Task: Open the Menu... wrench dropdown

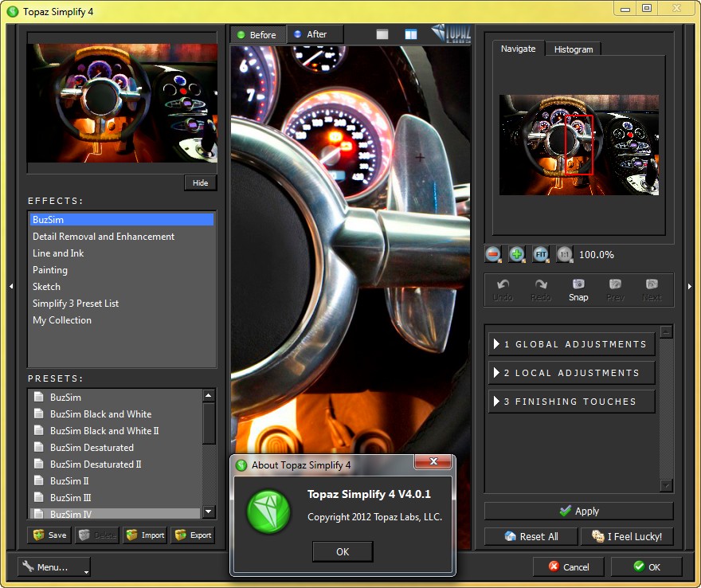Action: coord(53,567)
